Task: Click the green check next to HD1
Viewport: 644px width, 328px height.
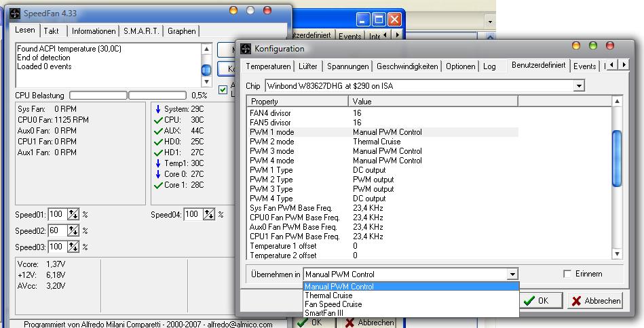Action: (x=158, y=152)
